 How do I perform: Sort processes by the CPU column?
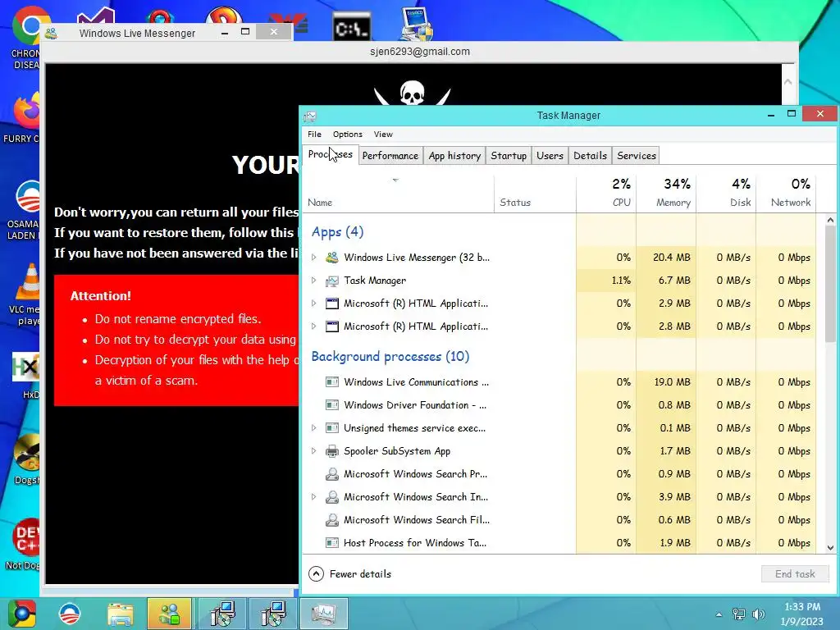click(606, 194)
